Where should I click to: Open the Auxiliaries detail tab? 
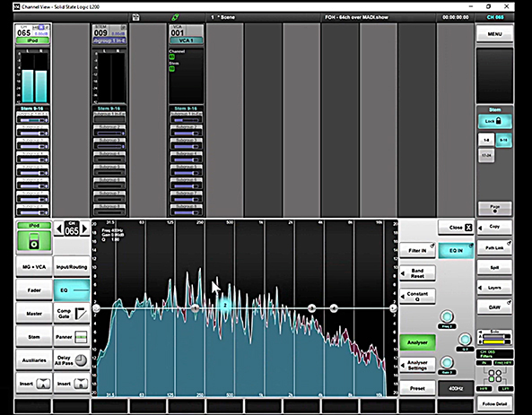tap(34, 360)
